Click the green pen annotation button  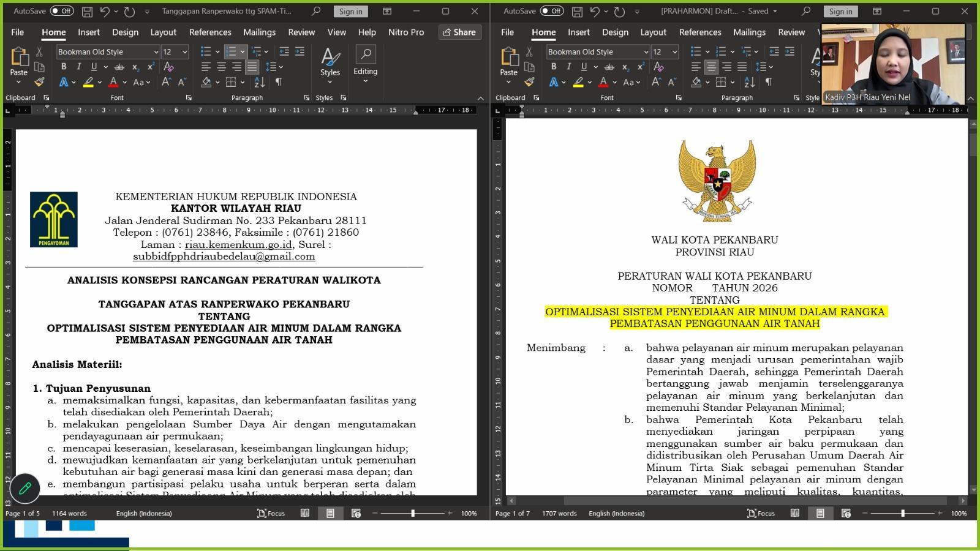tap(25, 488)
